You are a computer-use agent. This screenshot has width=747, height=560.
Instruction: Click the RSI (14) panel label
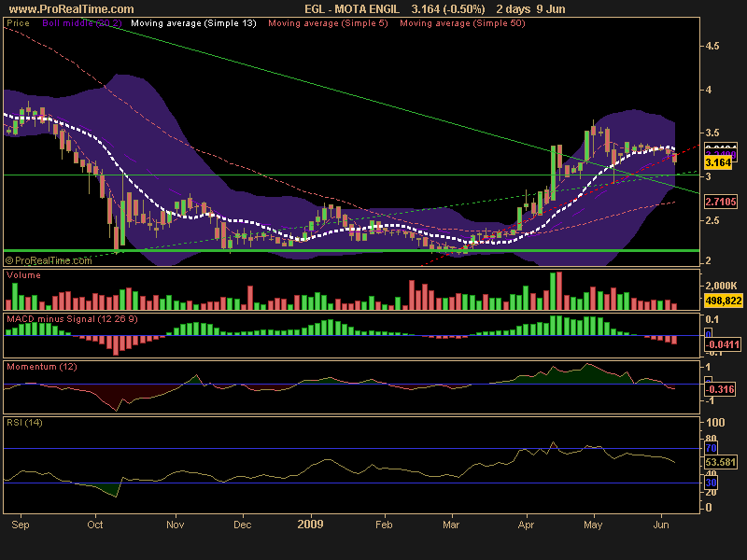click(25, 422)
